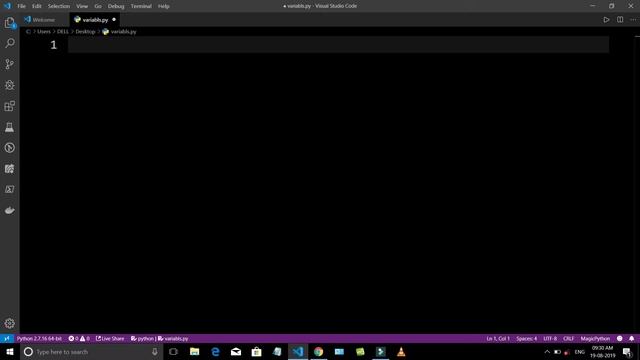This screenshot has width=640, height=360.
Task: Show hidden system tray icons
Action: (x=547, y=351)
